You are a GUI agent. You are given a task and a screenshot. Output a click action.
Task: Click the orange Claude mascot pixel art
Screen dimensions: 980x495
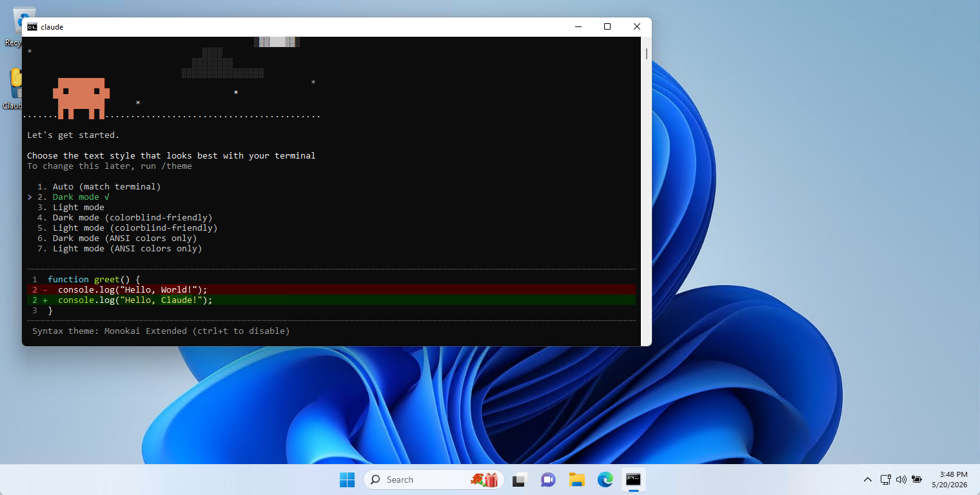[81, 99]
